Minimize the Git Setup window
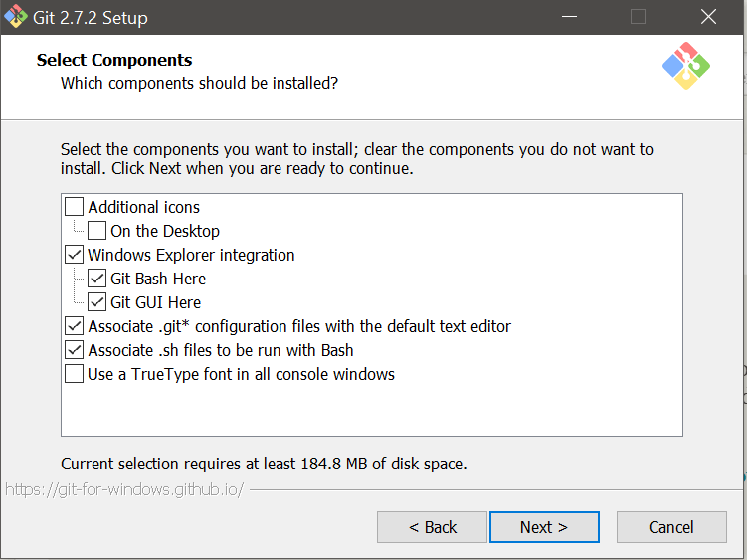 [569, 17]
